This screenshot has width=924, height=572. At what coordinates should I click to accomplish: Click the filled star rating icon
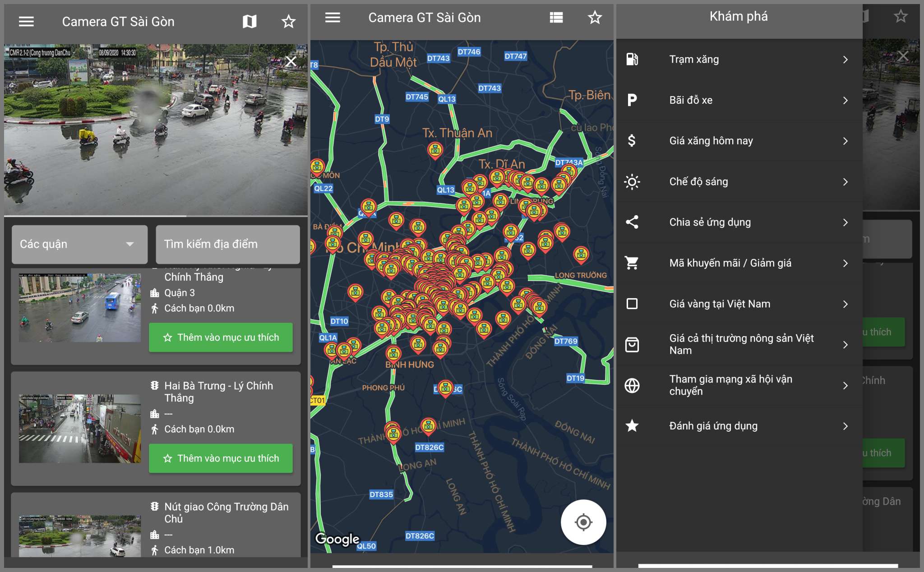632,425
